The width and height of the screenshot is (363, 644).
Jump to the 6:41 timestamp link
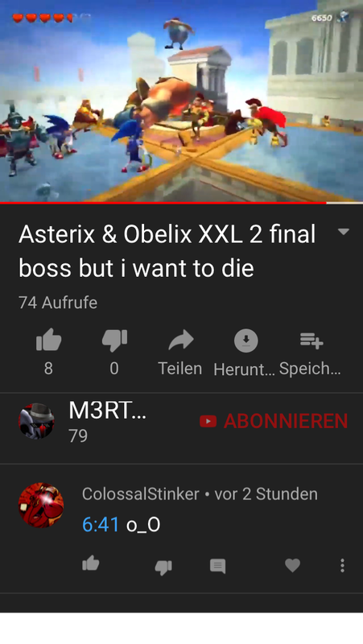pyautogui.click(x=101, y=525)
